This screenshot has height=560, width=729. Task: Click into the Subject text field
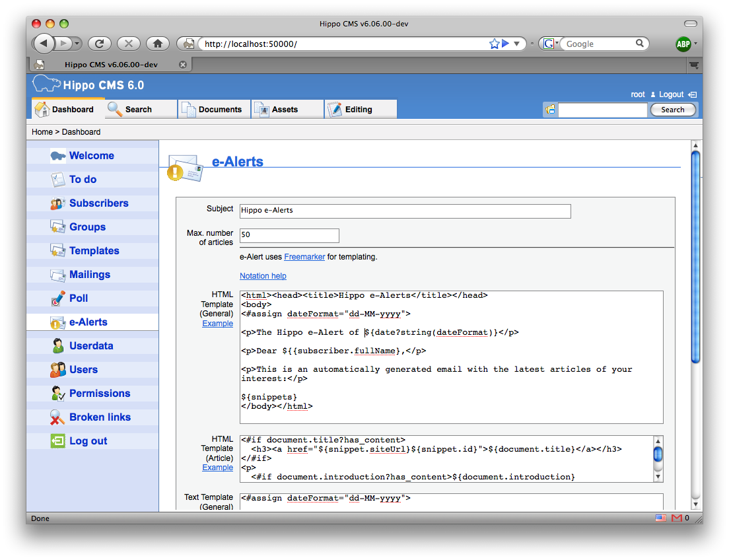pyautogui.click(x=405, y=211)
